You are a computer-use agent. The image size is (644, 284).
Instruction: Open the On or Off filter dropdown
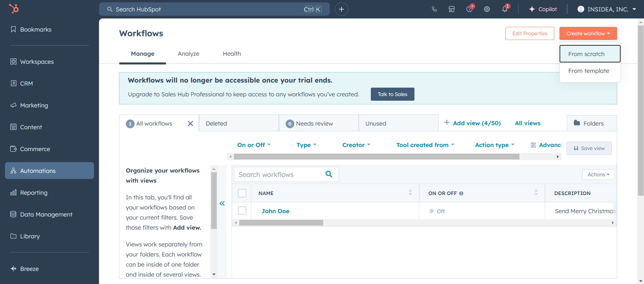pyautogui.click(x=254, y=145)
